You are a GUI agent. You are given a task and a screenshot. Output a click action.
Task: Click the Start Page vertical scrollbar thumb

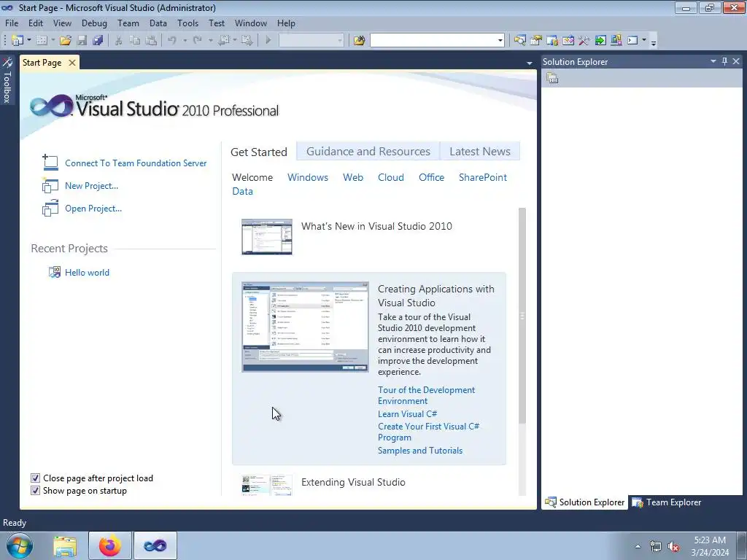522,316
